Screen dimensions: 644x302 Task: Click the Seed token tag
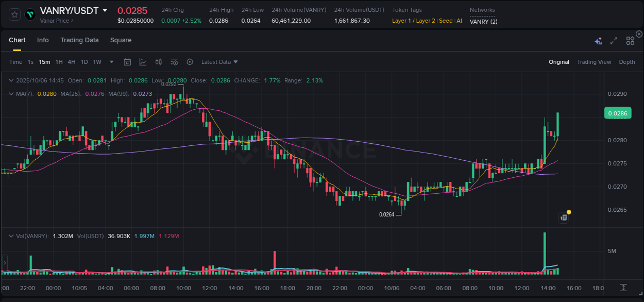point(445,21)
